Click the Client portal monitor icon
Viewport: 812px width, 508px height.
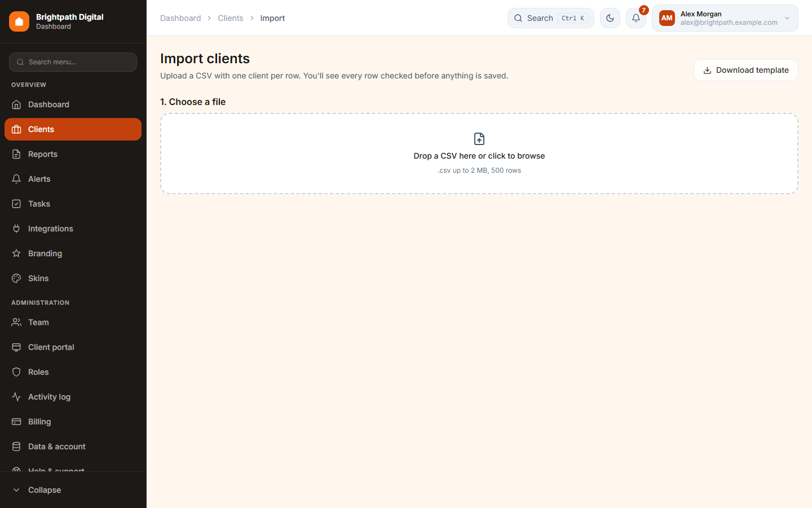pos(16,347)
